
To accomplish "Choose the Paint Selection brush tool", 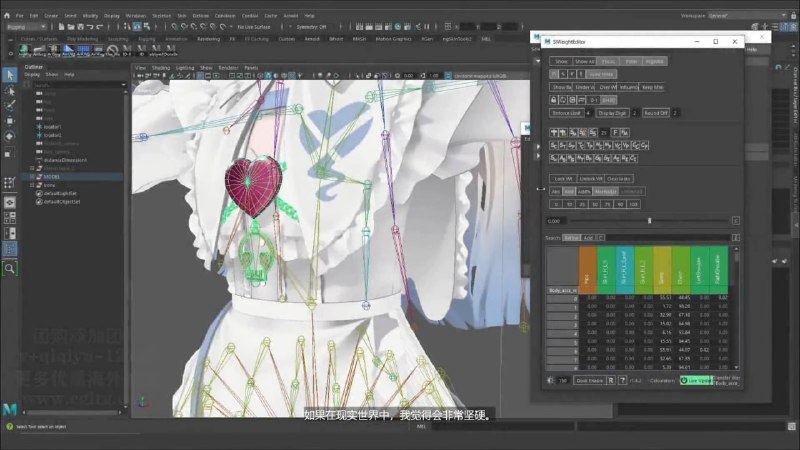I will point(10,106).
